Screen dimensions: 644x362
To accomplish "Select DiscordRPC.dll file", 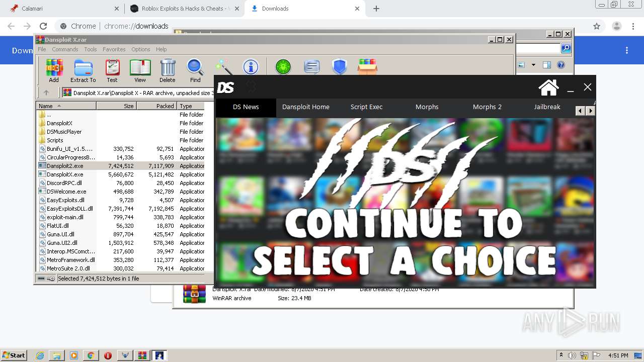I will click(121, 183).
